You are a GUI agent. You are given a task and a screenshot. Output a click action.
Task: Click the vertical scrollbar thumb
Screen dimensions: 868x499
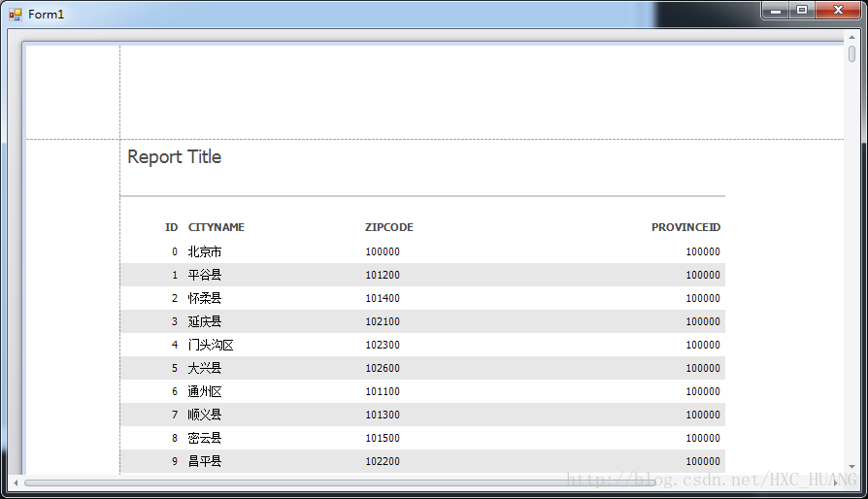pyautogui.click(x=851, y=54)
